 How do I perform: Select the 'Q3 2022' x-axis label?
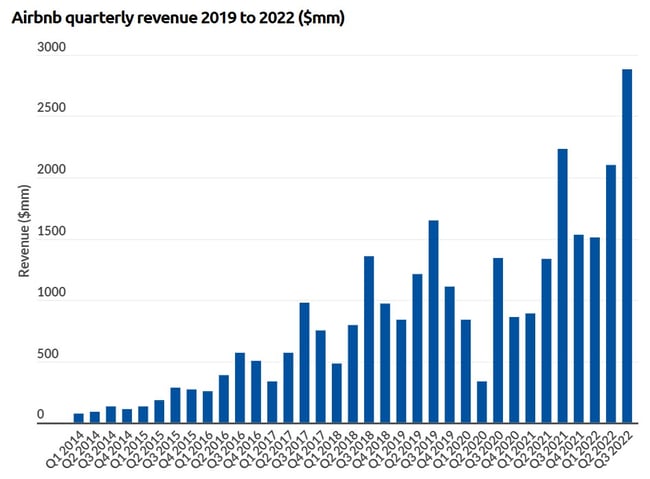616,447
